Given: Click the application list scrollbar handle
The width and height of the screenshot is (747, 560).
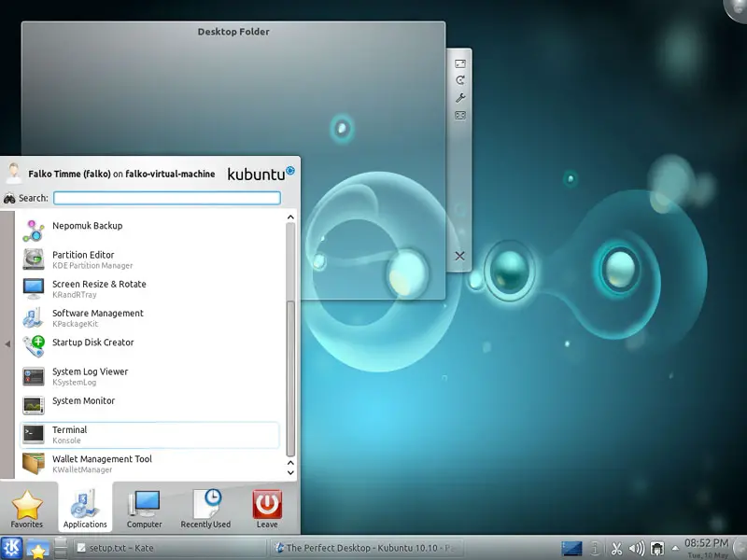Looking at the screenshot, I should point(290,378).
